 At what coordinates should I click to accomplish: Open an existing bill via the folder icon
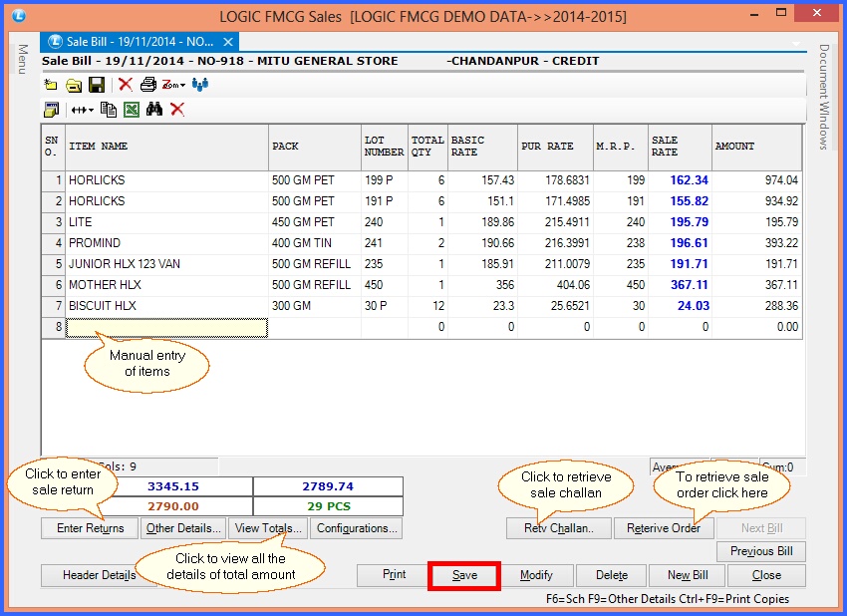coord(73,84)
